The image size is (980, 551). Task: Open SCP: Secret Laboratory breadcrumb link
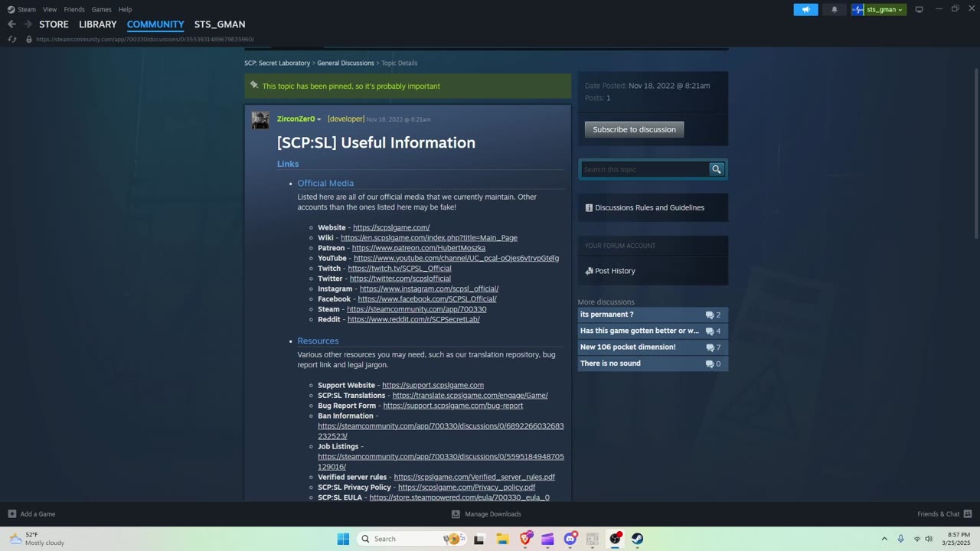[x=277, y=63]
